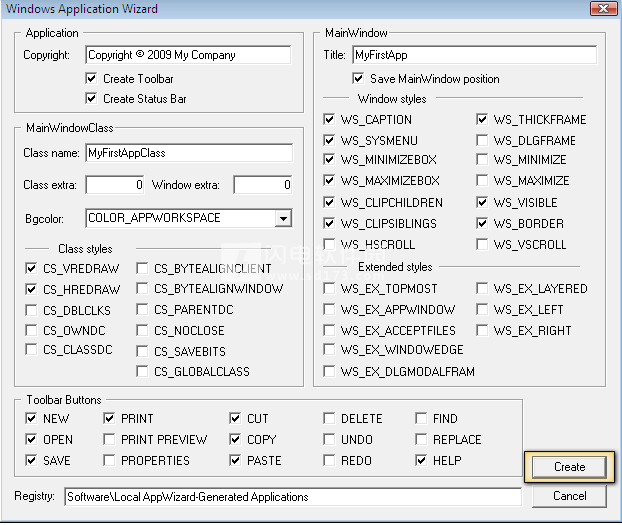Toggle the PRINT toolbar button checkbox
Screen dimensions: 622x525
109,418
